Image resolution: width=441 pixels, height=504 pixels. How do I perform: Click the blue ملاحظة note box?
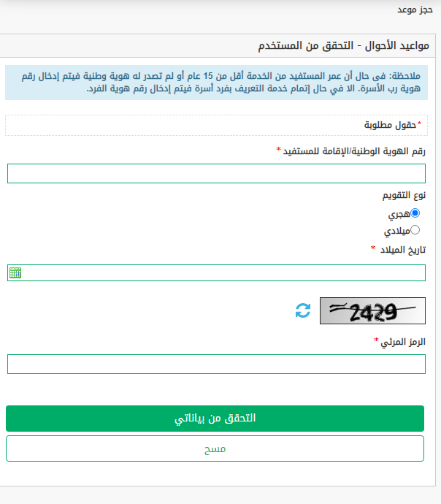coord(217,83)
